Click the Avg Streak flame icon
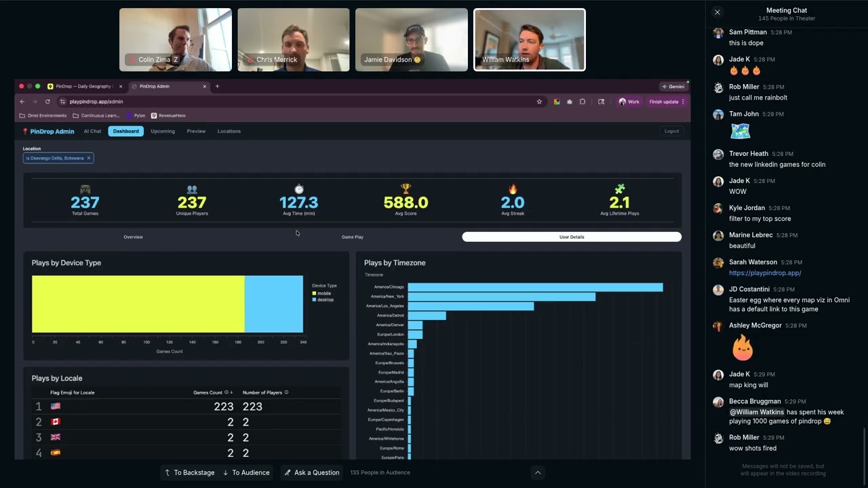The width and height of the screenshot is (868, 488). pyautogui.click(x=513, y=189)
